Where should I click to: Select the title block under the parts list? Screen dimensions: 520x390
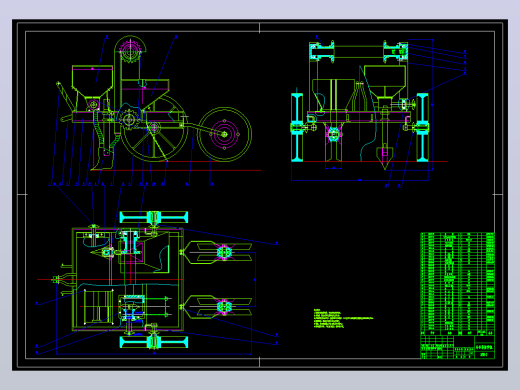[457, 347]
